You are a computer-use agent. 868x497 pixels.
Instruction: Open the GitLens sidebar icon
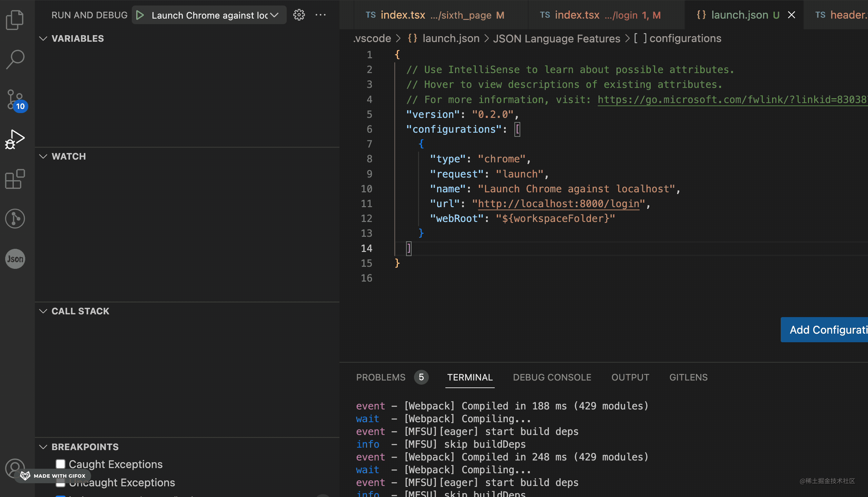pos(15,219)
